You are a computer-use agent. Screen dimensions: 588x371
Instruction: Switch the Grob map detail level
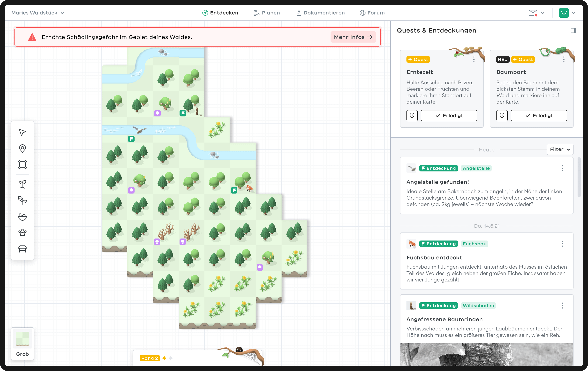click(x=22, y=343)
